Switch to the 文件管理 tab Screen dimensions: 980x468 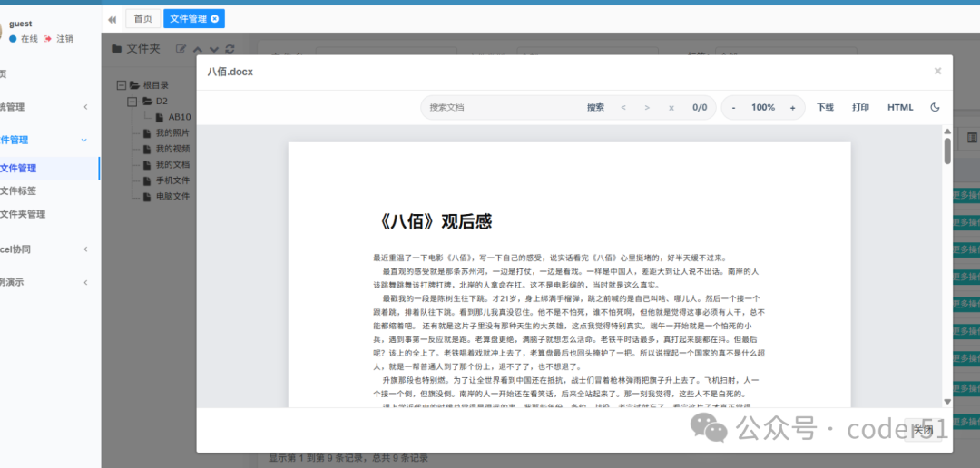[x=188, y=19]
